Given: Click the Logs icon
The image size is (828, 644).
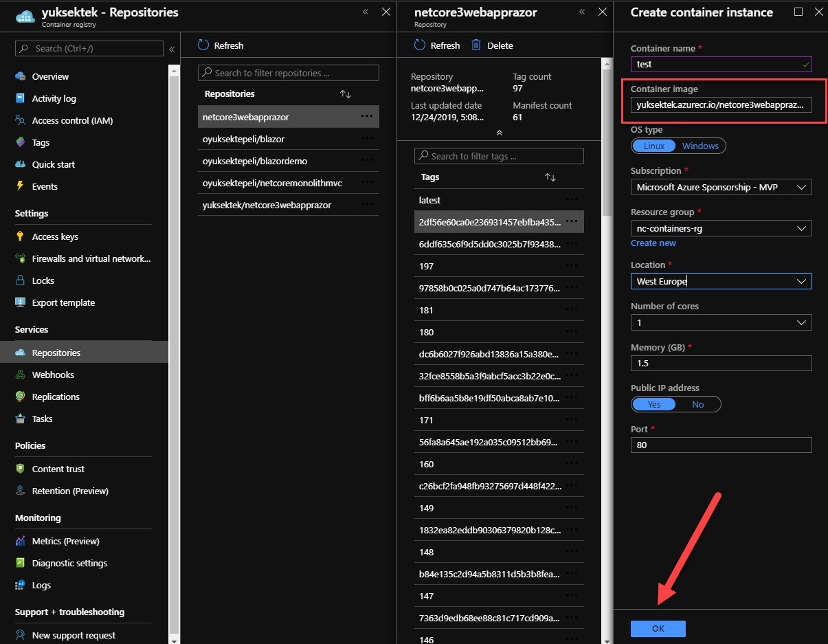Looking at the screenshot, I should click(20, 585).
